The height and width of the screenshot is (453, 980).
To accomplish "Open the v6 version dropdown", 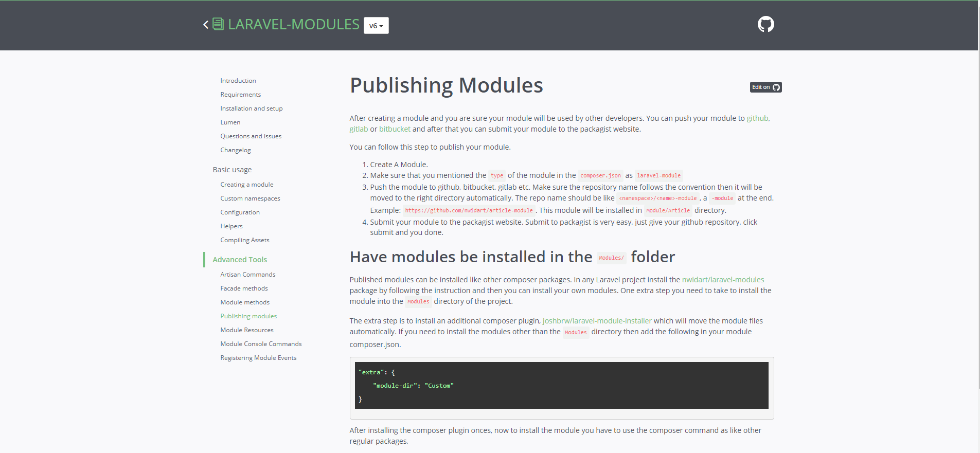I will [x=376, y=26].
